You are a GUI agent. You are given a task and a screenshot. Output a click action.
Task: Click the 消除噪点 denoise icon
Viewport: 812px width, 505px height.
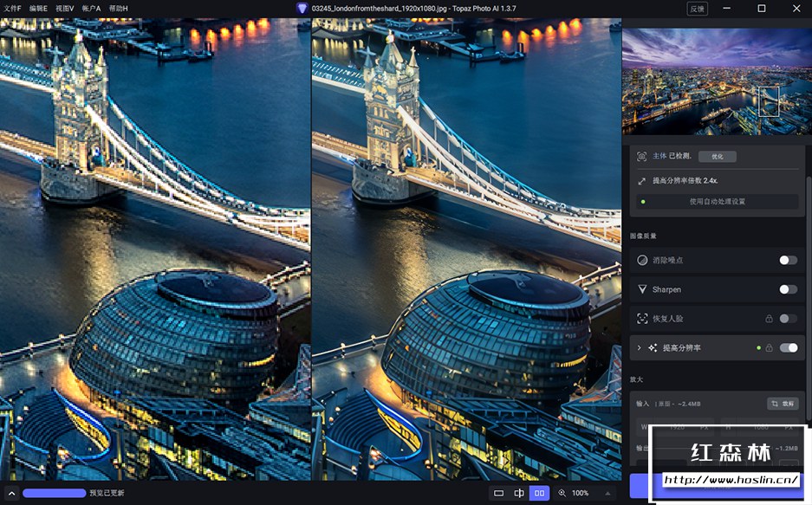click(642, 260)
